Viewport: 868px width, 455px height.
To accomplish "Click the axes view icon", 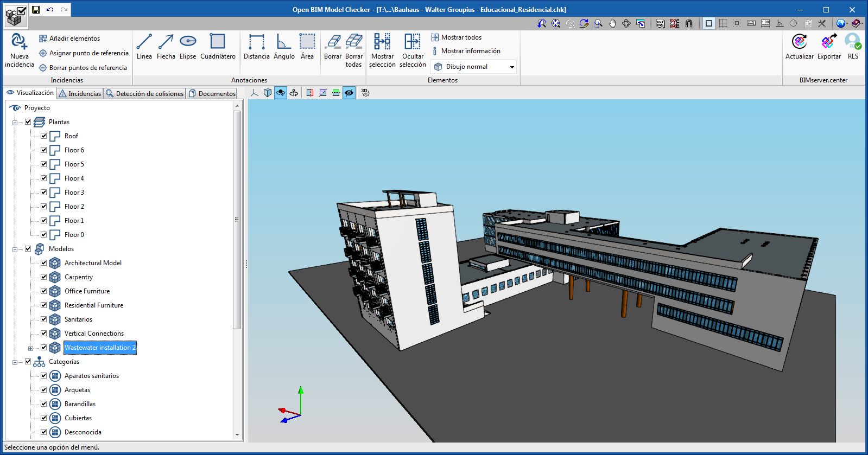I will [255, 93].
